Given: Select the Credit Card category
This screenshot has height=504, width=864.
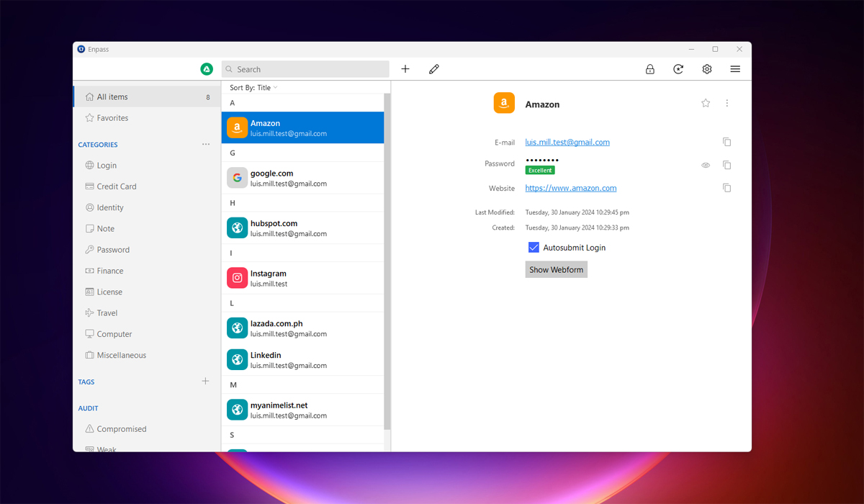Looking at the screenshot, I should 117,186.
